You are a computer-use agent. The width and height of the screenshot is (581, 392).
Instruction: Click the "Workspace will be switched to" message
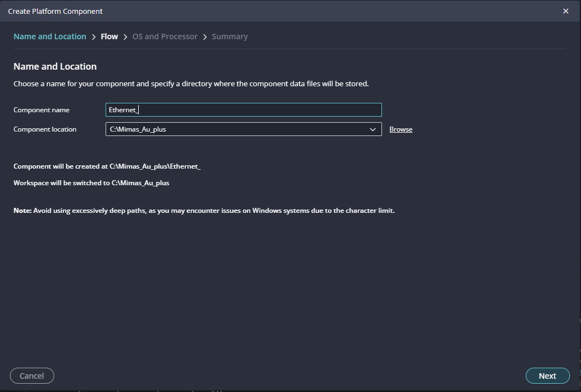click(91, 182)
